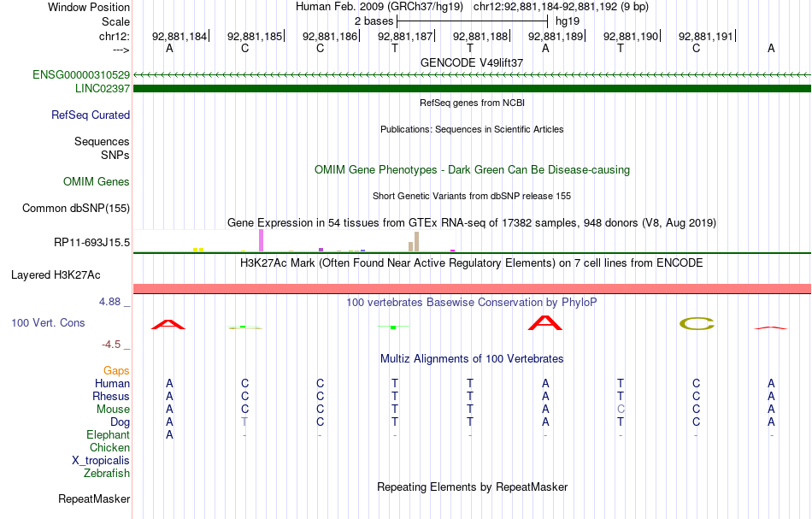Screen dimensions: 812x519
Task: Click the chr12:92,881,184-92,881,192 window coordinates
Action: [561, 7]
